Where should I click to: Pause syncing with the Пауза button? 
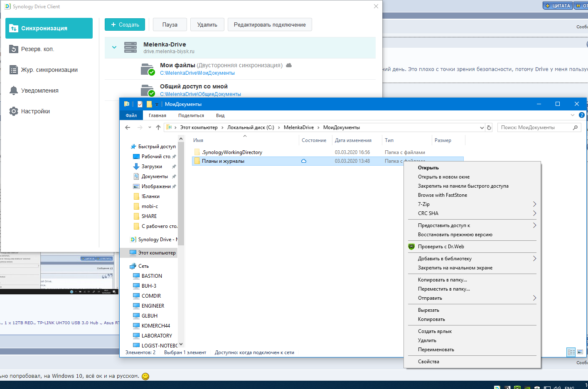click(x=170, y=24)
